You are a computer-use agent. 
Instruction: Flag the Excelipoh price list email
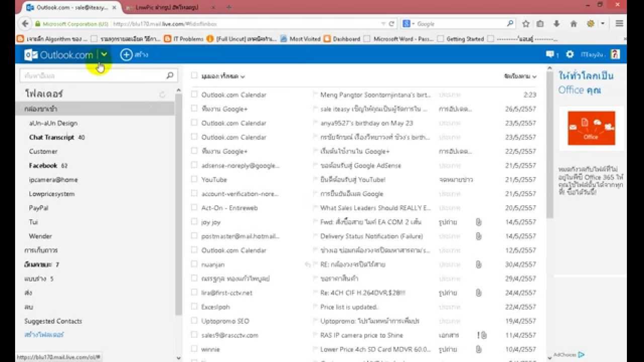pyautogui.click(x=315, y=307)
